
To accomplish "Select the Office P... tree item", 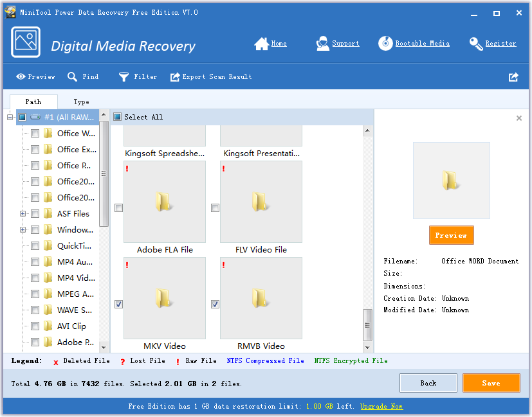I will pos(74,165).
